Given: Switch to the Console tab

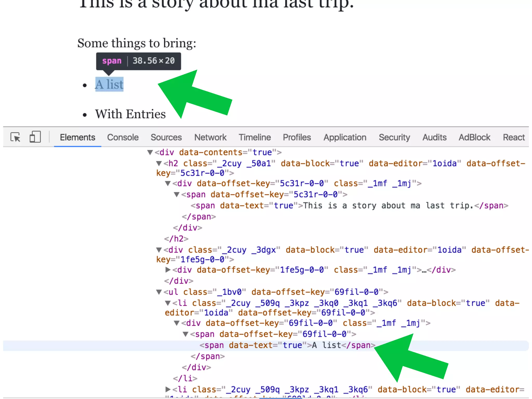Looking at the screenshot, I should [x=123, y=137].
